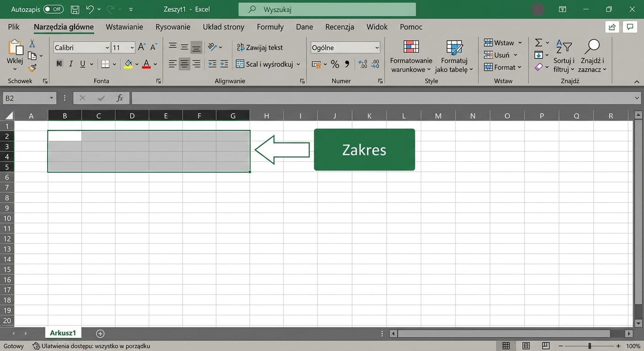The height and width of the screenshot is (351, 644).
Task: Click the Format Painter brush icon
Action: click(x=32, y=68)
